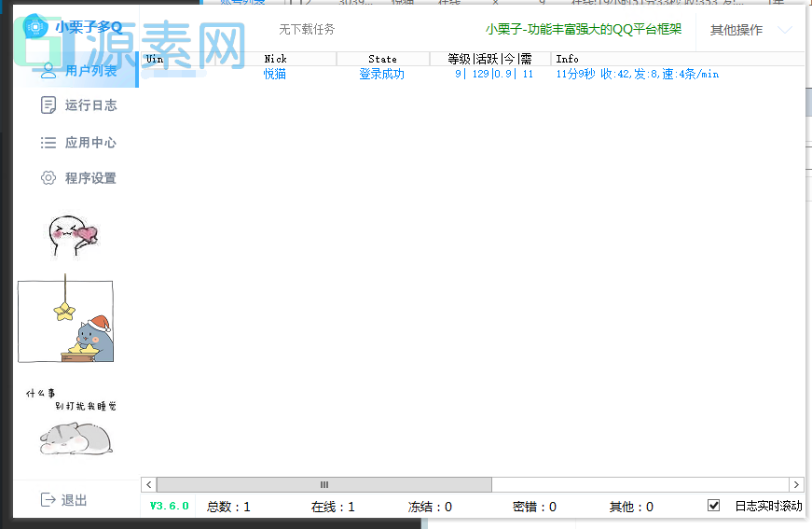The height and width of the screenshot is (529, 812).
Task: Click the V3.6.0 version label
Action: [169, 506]
